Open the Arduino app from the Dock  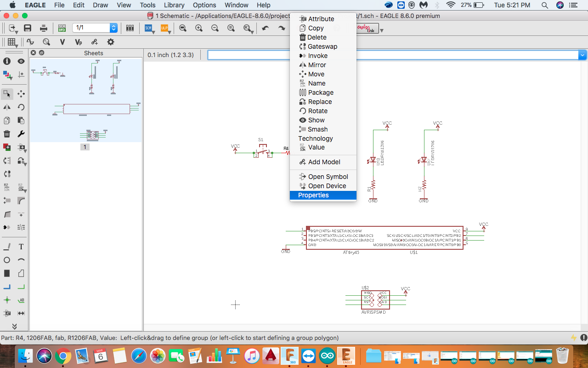coord(328,356)
